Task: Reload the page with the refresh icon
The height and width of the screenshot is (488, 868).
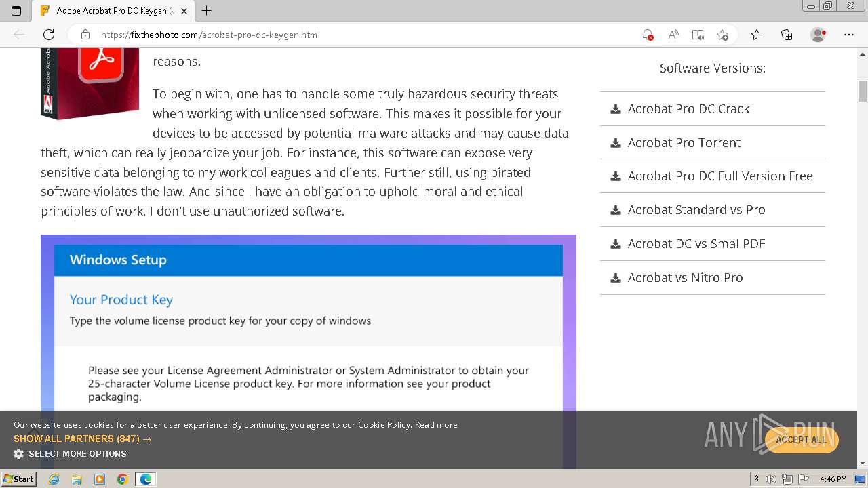Action: (49, 35)
